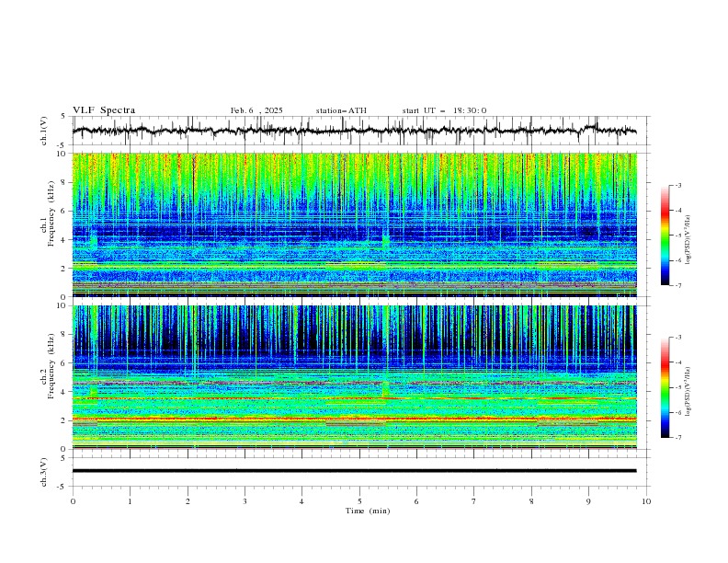
Task: Click time axis tick label "3"
Action: [x=245, y=501]
